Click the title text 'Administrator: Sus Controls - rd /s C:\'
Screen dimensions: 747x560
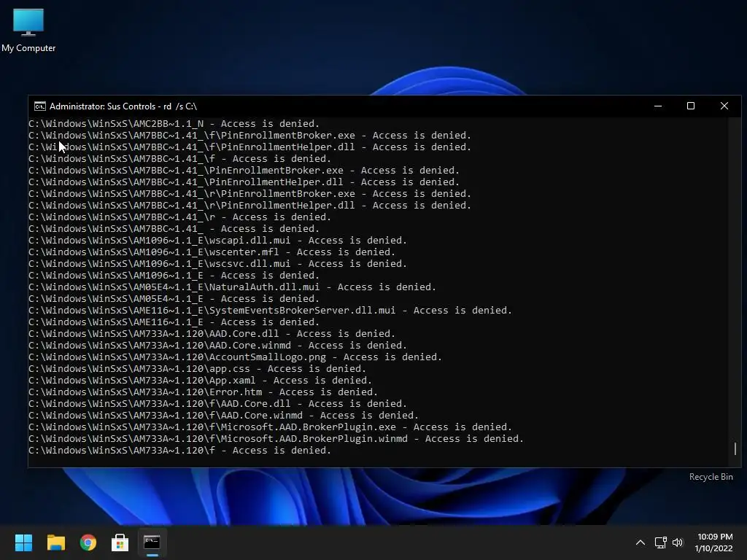[123, 106]
